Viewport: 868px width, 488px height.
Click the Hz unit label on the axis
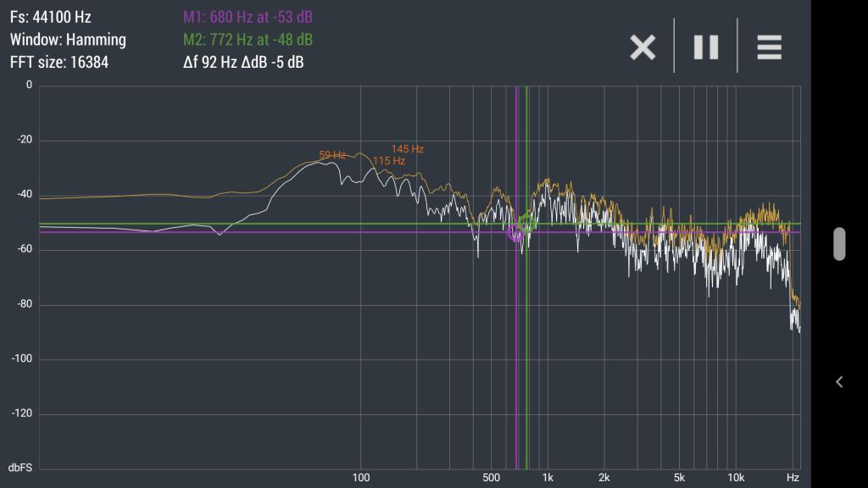pyautogui.click(x=793, y=478)
